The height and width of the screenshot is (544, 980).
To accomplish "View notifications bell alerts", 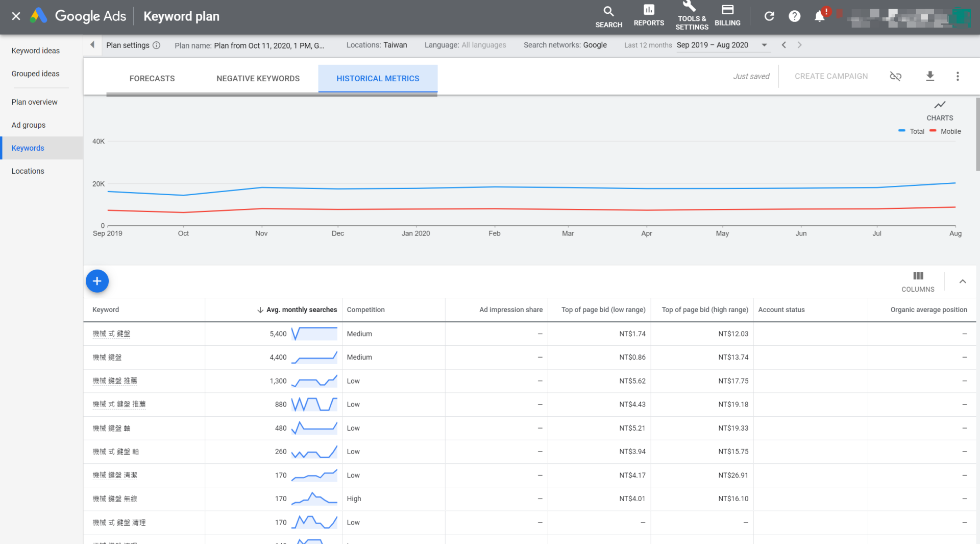I will coord(820,16).
